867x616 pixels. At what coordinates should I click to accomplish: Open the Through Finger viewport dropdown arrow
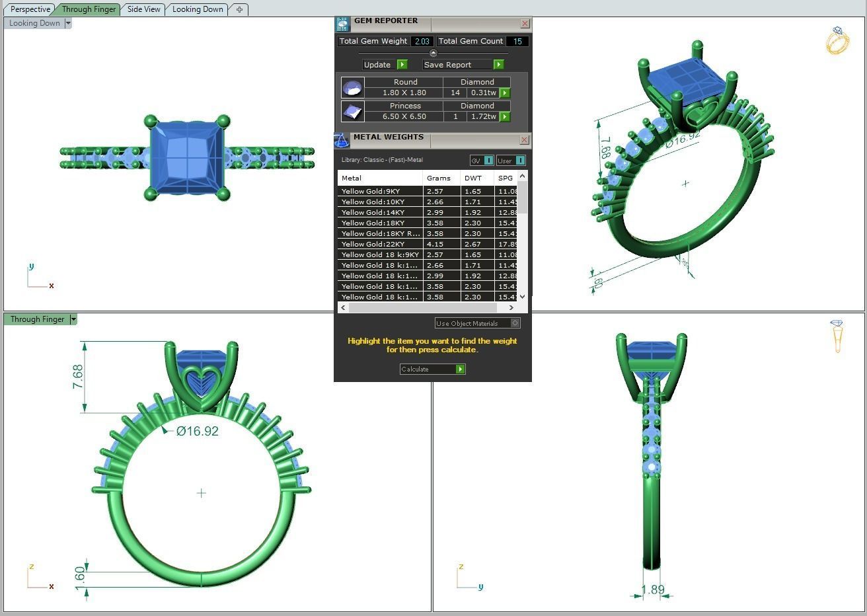click(73, 319)
